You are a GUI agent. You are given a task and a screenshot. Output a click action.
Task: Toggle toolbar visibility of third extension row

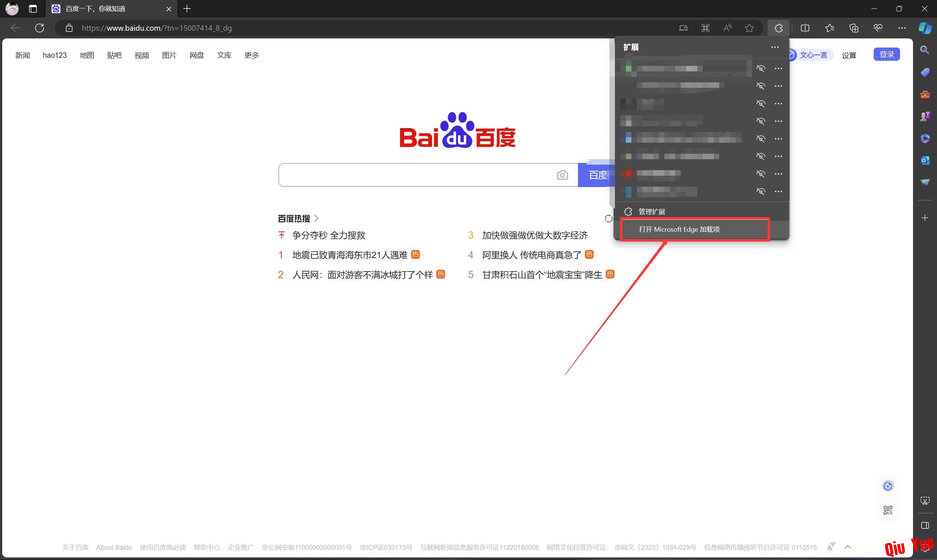coord(761,103)
